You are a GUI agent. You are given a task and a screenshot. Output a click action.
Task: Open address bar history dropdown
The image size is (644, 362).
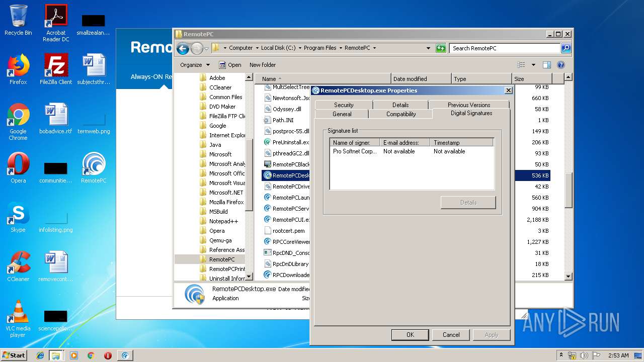point(428,48)
